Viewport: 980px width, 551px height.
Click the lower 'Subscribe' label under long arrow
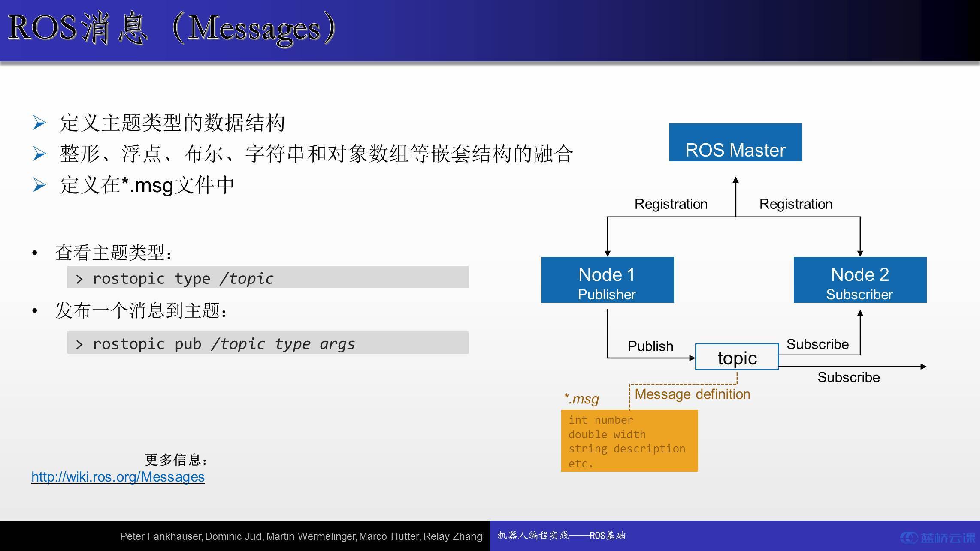pos(849,377)
